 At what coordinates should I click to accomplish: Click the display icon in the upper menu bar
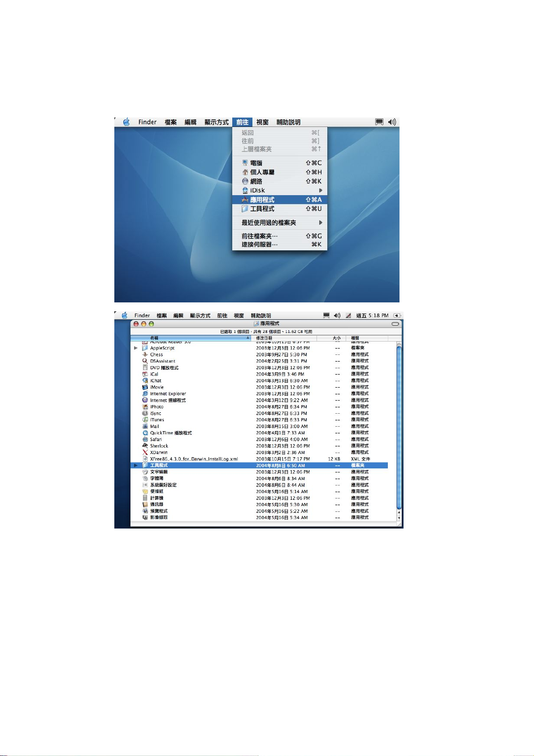(x=379, y=122)
